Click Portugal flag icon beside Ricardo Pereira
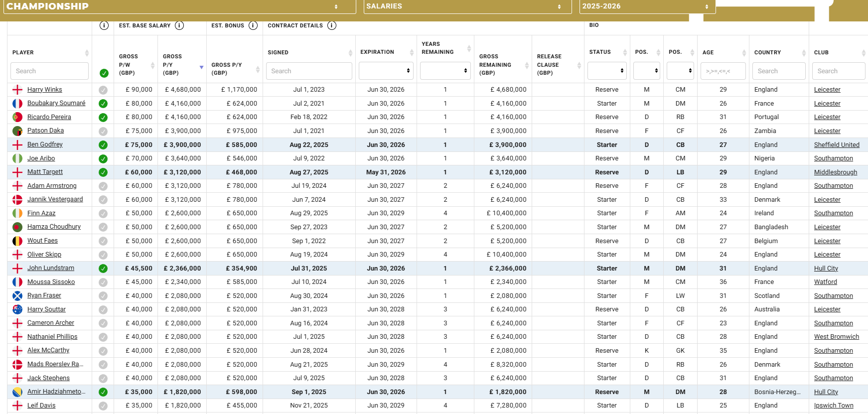The height and width of the screenshot is (414, 868). point(17,117)
